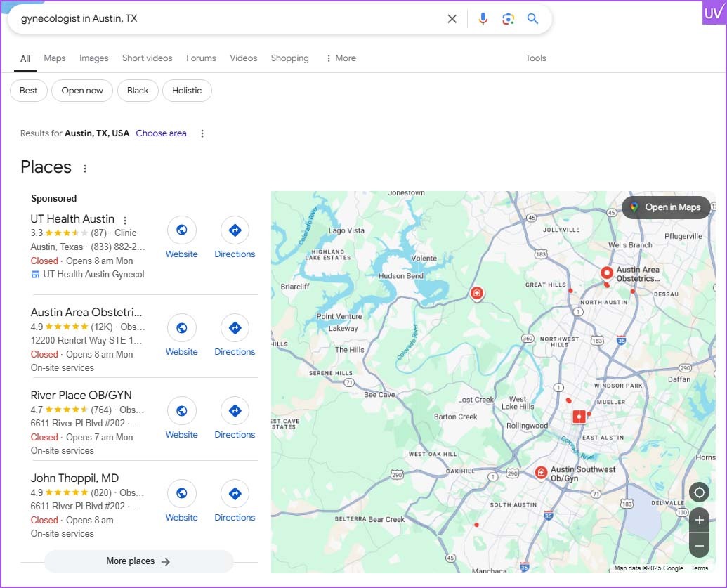Click the Pflugerville label on the map
Screen dimensions: 727x588
[683, 237]
